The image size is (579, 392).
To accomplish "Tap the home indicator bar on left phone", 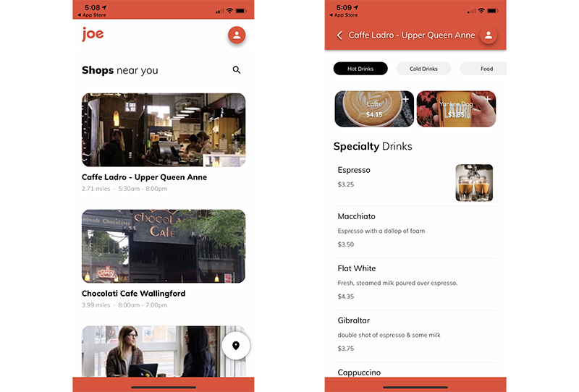I will (164, 387).
